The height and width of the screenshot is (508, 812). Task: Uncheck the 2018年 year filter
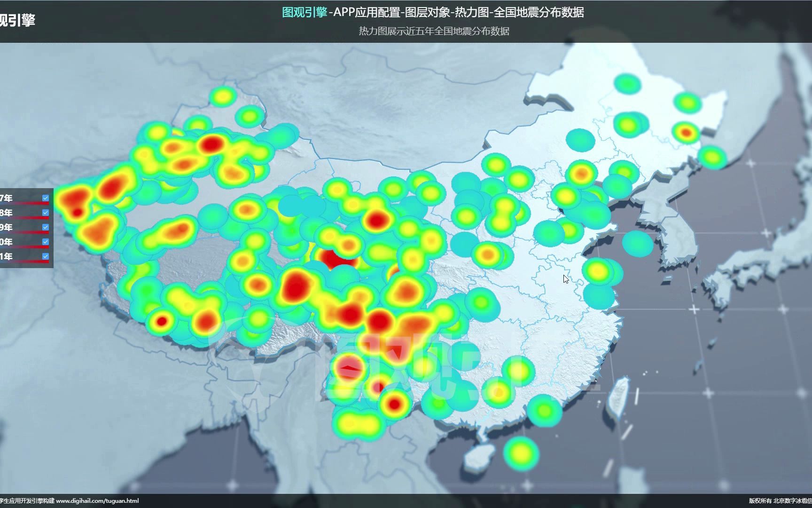coord(46,213)
